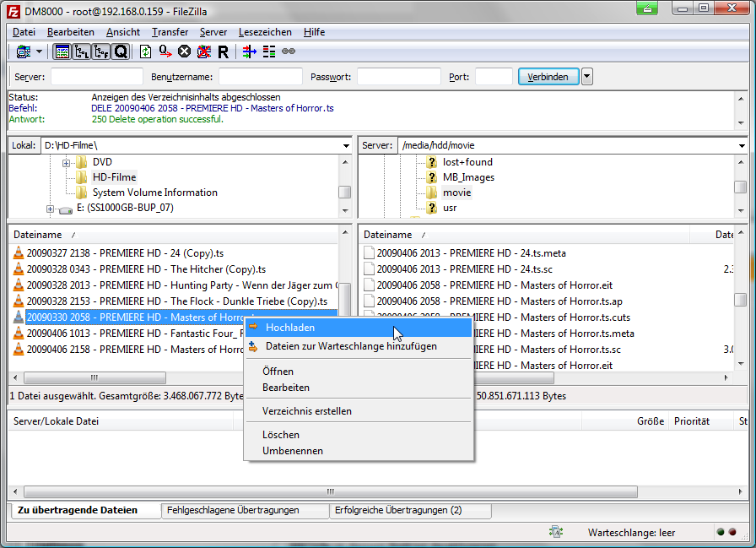
Task: Select local file The Hitcher (Copy).ts
Action: click(x=146, y=269)
